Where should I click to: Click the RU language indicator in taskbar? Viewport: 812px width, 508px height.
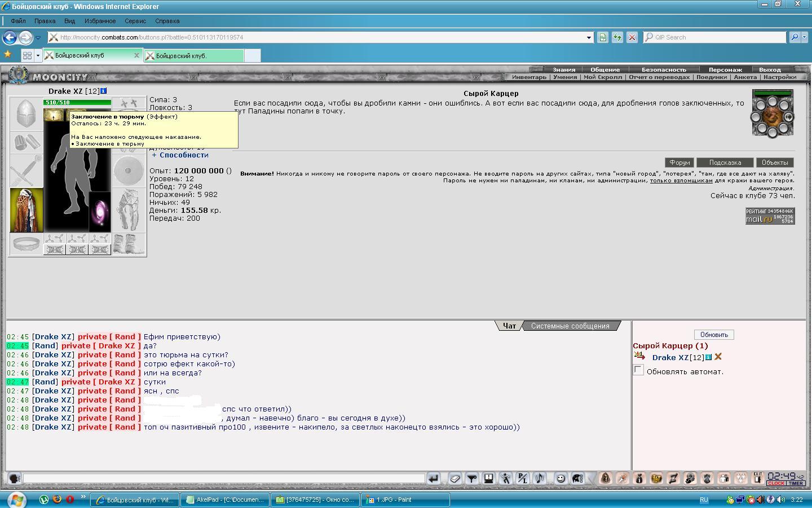point(704,500)
